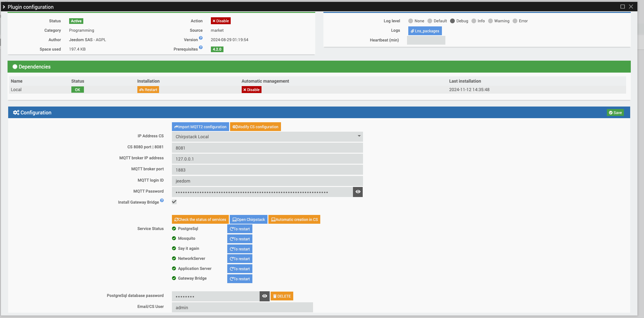
Task: Click the CS 8080 port field
Action: click(x=267, y=148)
